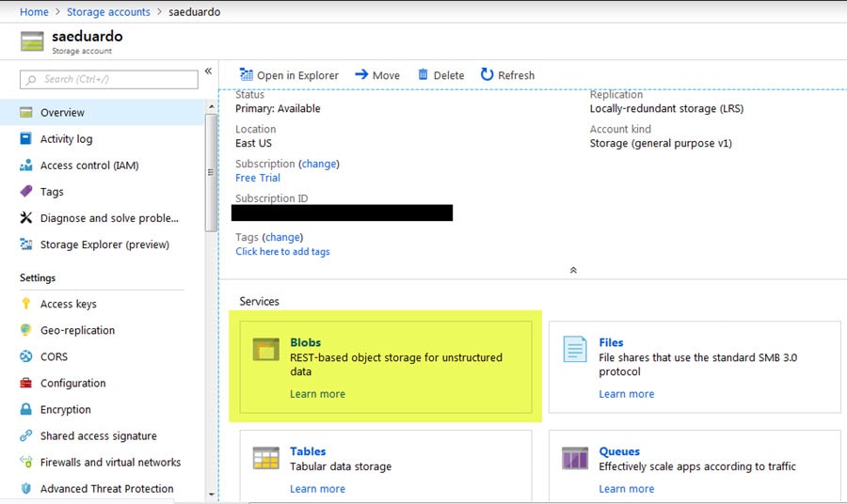Click the Tables service icon
The height and width of the screenshot is (504, 847).
point(266,458)
